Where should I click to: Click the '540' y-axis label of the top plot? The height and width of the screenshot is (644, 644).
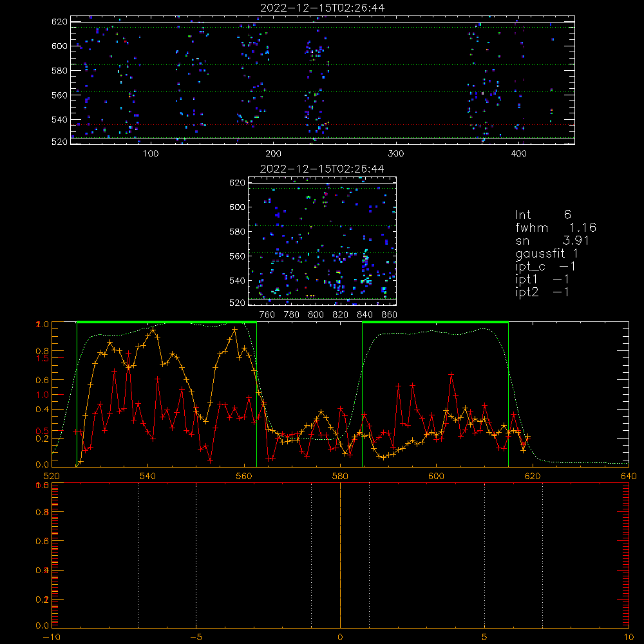[59, 120]
